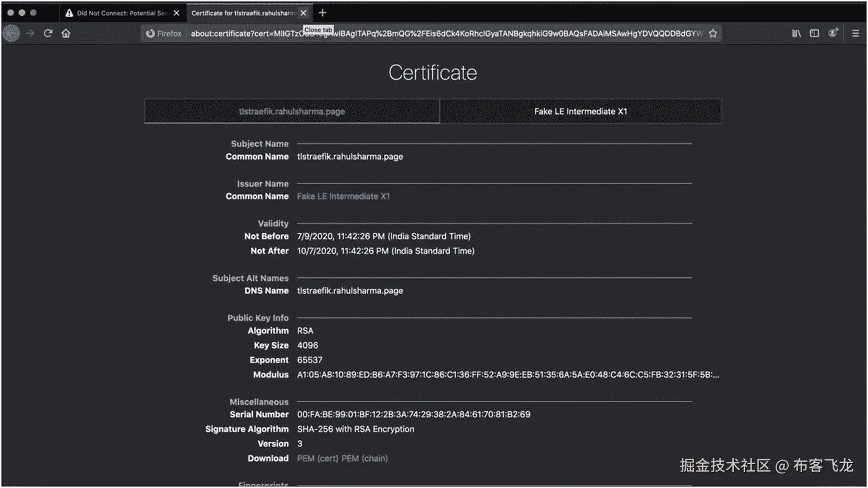Viewport: 868px width, 488px height.
Task: Show sidebars icon in toolbar
Action: (x=814, y=34)
